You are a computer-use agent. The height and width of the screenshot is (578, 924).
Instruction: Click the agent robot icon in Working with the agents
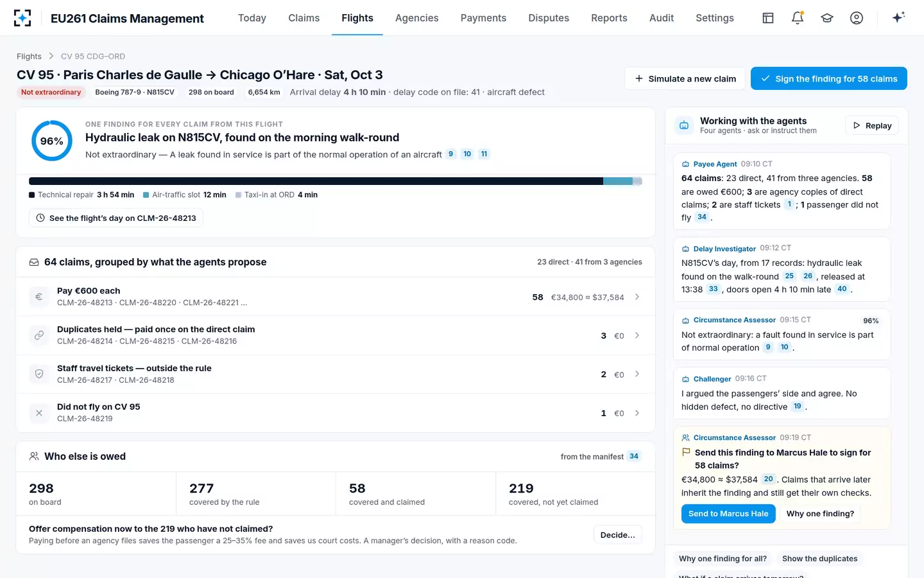[684, 125]
